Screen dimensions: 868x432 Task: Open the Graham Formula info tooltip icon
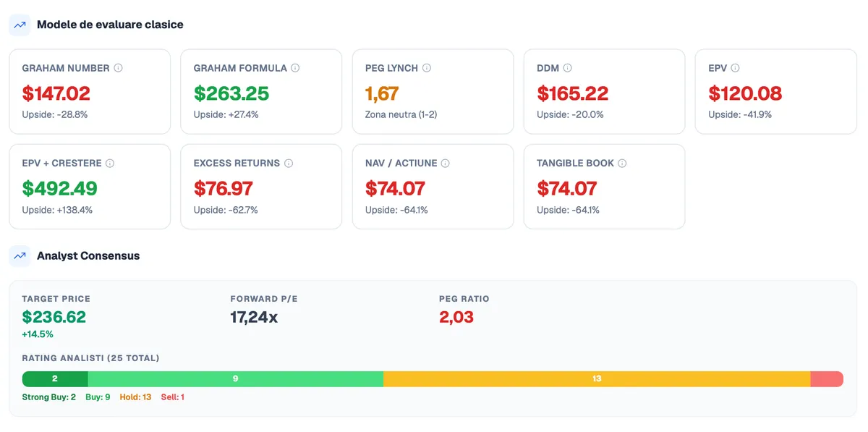(x=295, y=68)
